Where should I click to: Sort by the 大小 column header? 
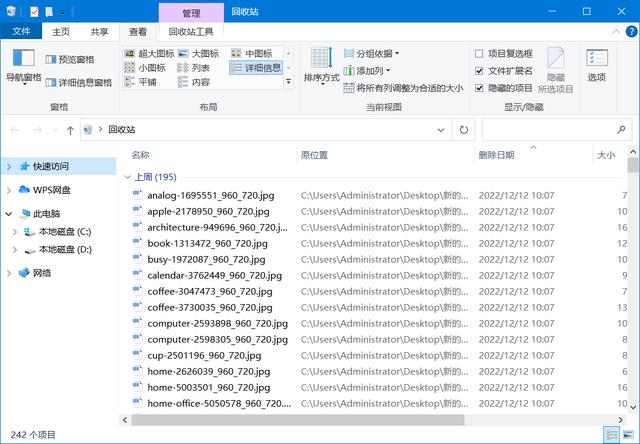[606, 155]
